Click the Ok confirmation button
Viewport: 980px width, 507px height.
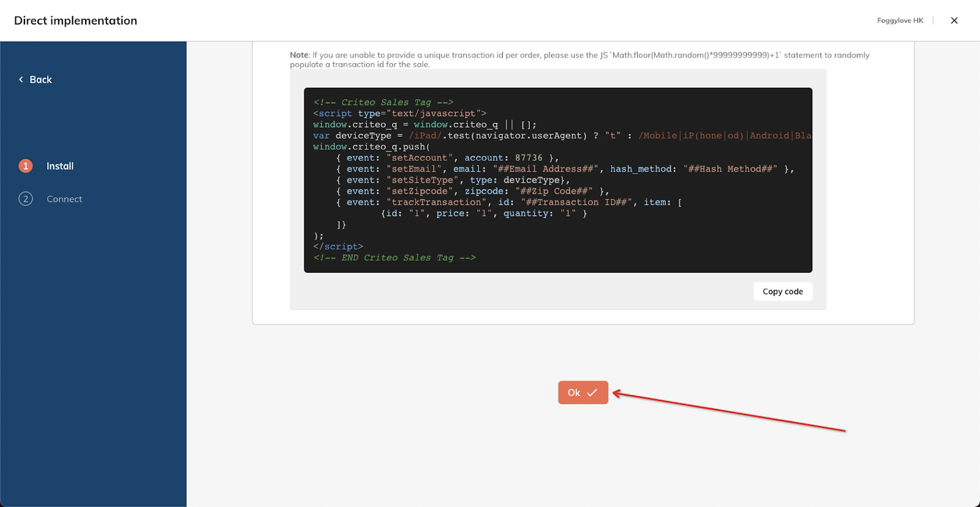click(x=582, y=392)
